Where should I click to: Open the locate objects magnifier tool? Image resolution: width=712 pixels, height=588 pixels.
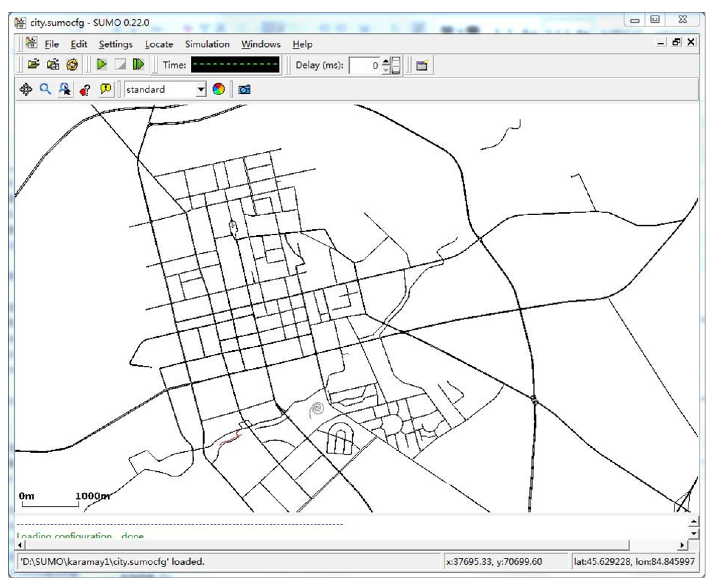coord(45,89)
